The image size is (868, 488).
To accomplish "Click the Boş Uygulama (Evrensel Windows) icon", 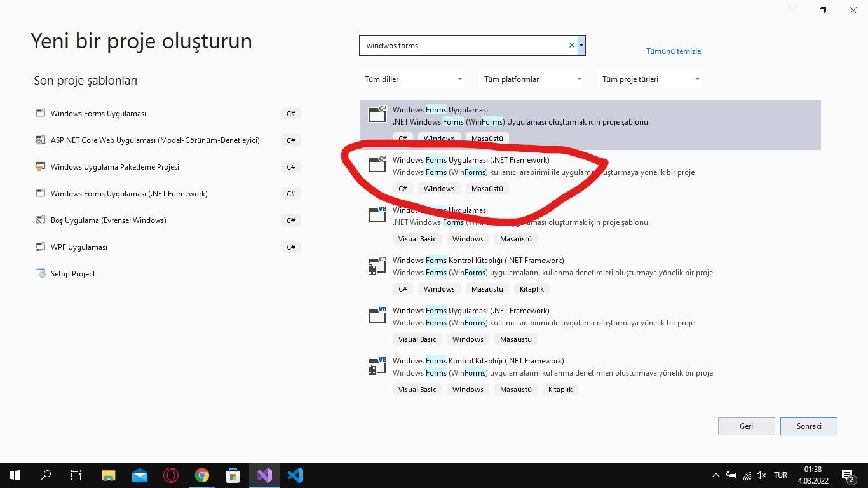I will pos(41,220).
